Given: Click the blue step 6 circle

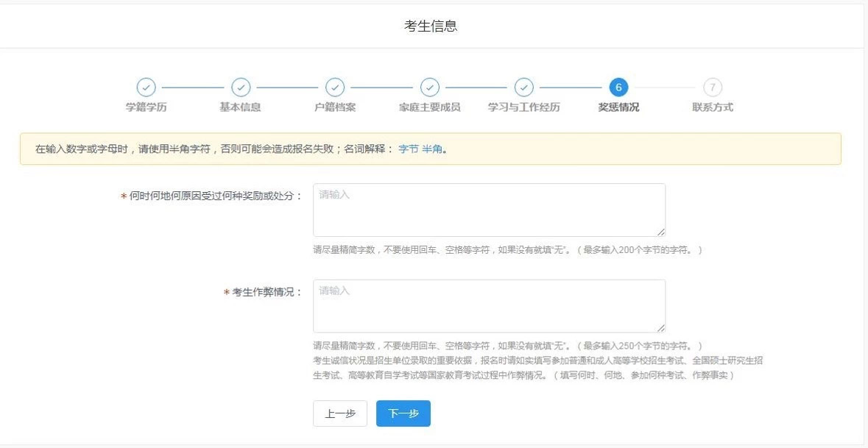Looking at the screenshot, I should pyautogui.click(x=618, y=88).
